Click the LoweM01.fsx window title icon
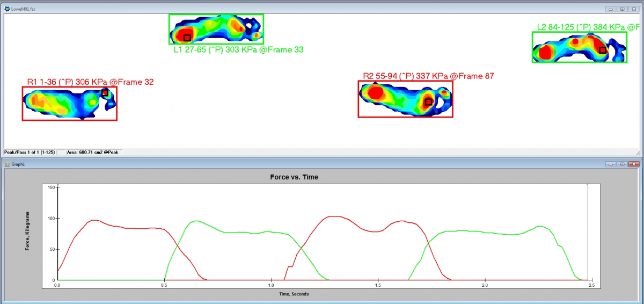The height and width of the screenshot is (304, 644). pyautogui.click(x=7, y=9)
